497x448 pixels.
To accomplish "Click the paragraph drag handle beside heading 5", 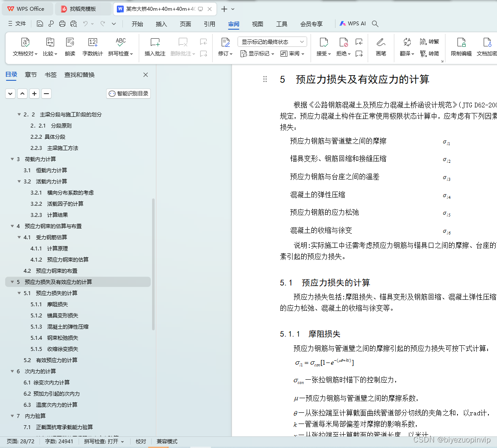I will pos(265,79).
